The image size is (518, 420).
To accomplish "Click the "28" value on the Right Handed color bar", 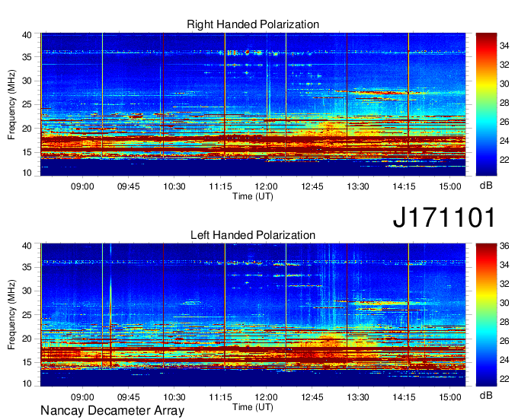I will [x=504, y=103].
